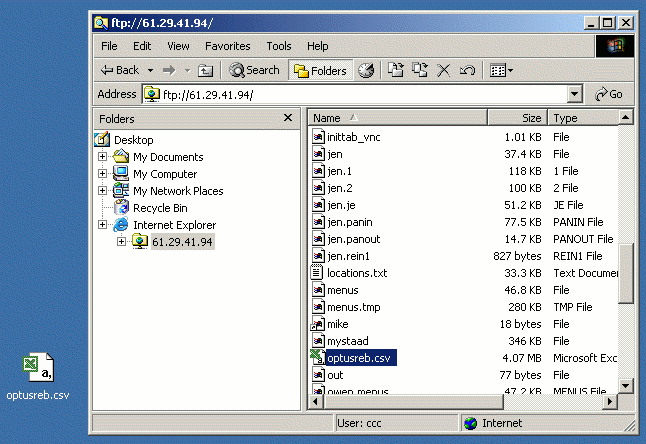Open the address bar dropdown arrow

[x=574, y=94]
